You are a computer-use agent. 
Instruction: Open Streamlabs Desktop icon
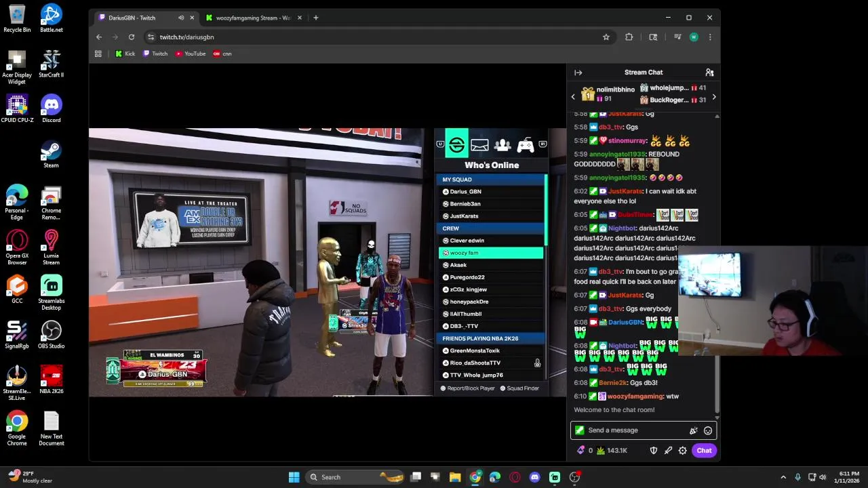click(x=52, y=293)
